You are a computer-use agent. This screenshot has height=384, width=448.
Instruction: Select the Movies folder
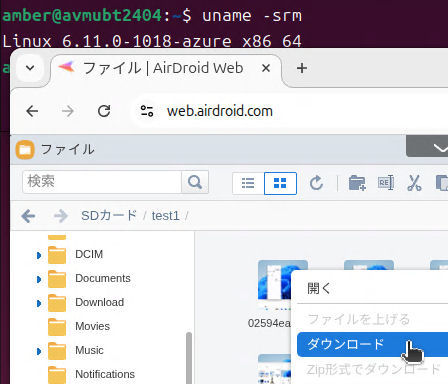click(92, 326)
